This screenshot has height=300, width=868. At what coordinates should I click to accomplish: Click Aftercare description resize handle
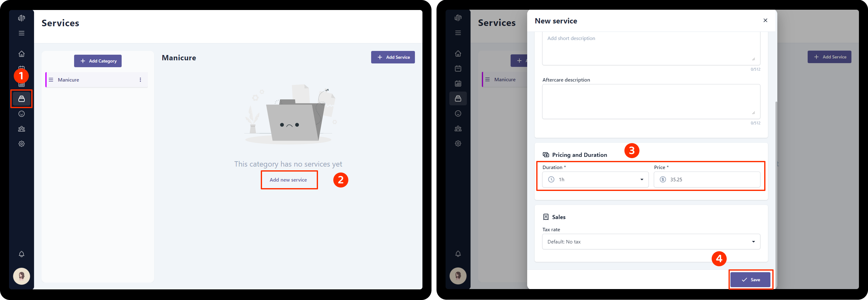753,113
